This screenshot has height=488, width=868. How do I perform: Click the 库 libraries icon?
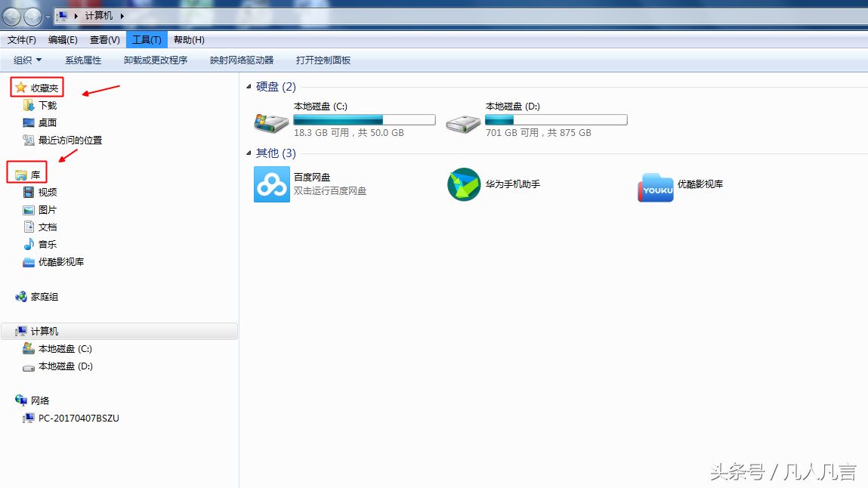(x=21, y=175)
